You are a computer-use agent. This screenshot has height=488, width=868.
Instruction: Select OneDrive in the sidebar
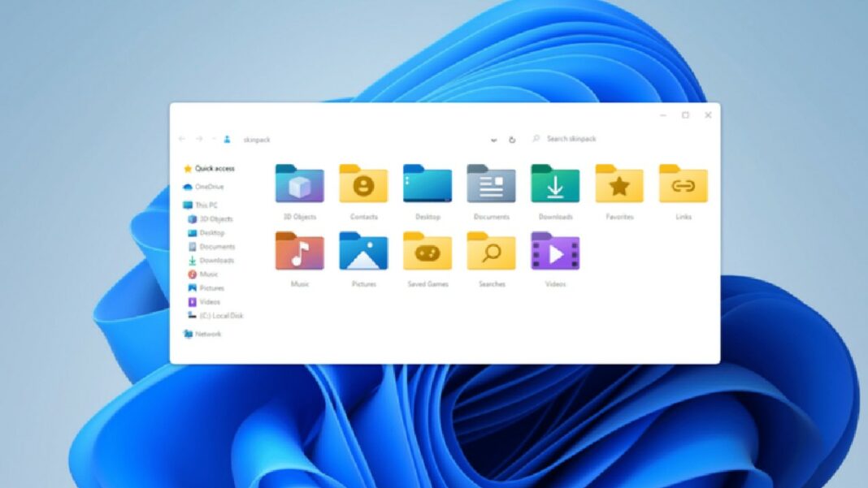click(x=203, y=187)
